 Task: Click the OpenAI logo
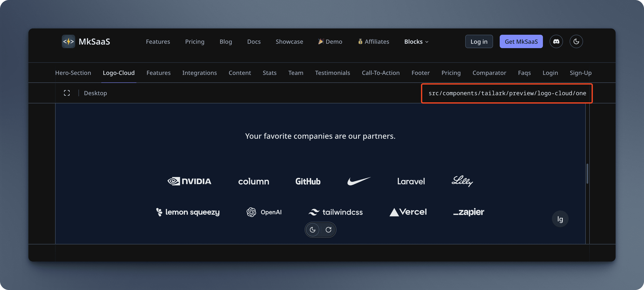coord(264,212)
